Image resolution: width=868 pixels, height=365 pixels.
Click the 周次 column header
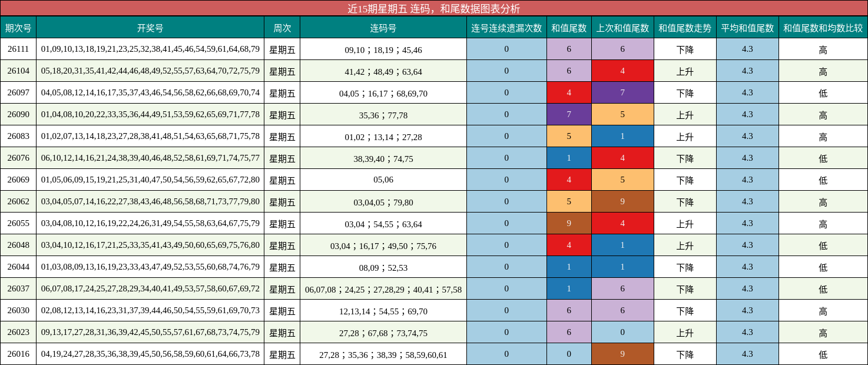coord(282,28)
